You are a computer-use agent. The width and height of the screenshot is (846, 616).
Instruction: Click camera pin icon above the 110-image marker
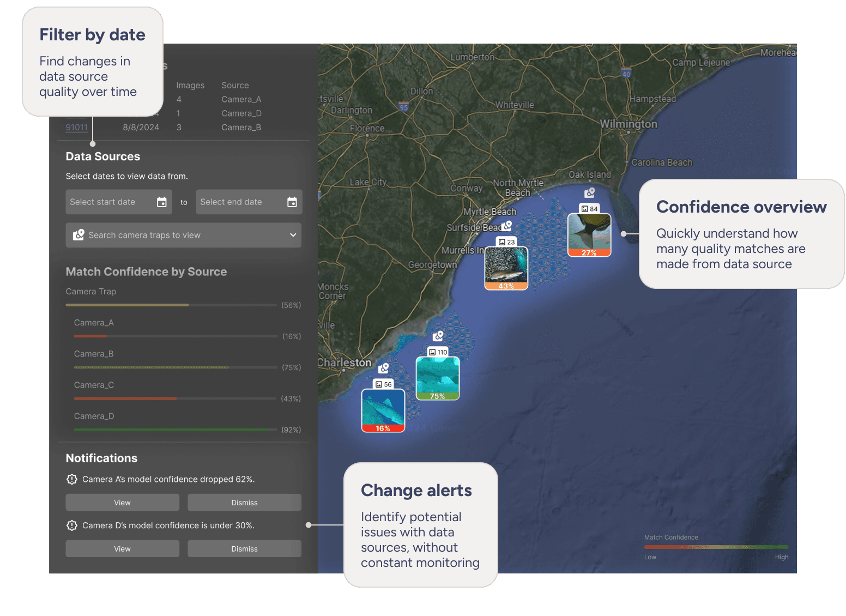[438, 336]
